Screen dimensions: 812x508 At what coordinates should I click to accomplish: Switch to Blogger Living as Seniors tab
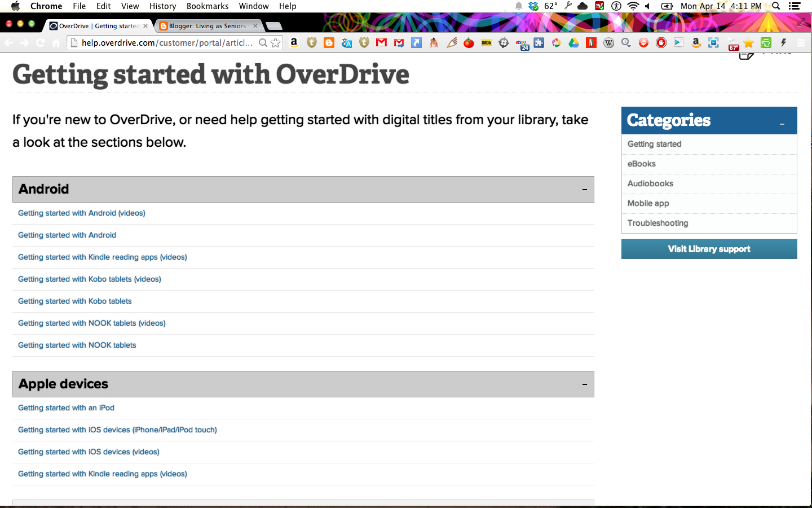point(207,26)
